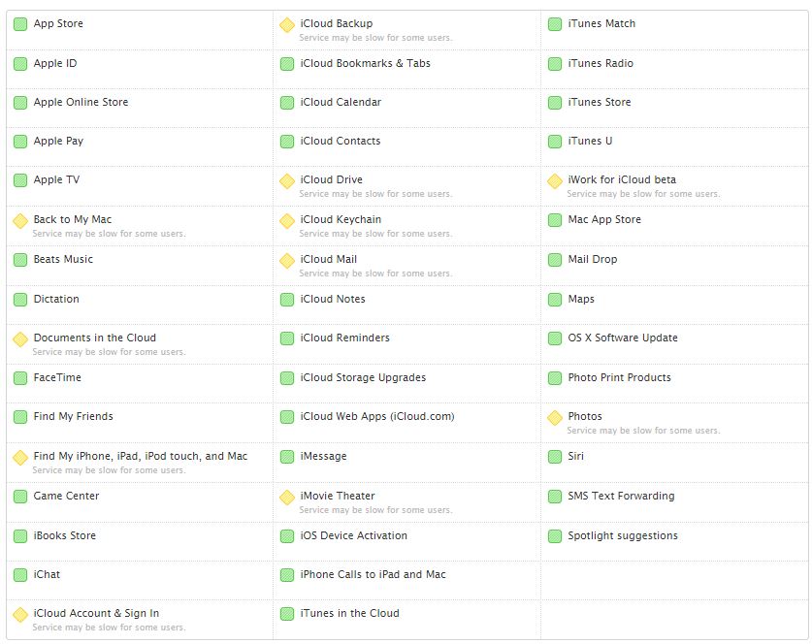Select the iCloud Reminders label
This screenshot has width=812, height=644.
[345, 338]
